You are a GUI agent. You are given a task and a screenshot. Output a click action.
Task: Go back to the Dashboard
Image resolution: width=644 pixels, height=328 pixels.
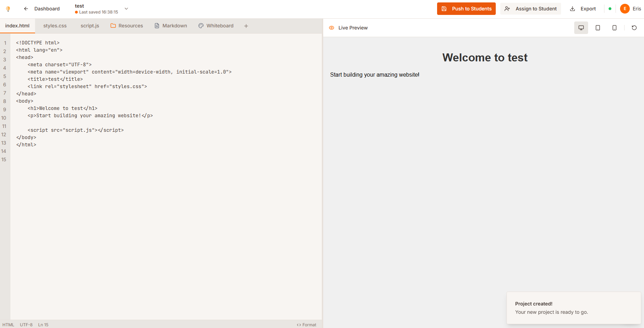tap(47, 9)
